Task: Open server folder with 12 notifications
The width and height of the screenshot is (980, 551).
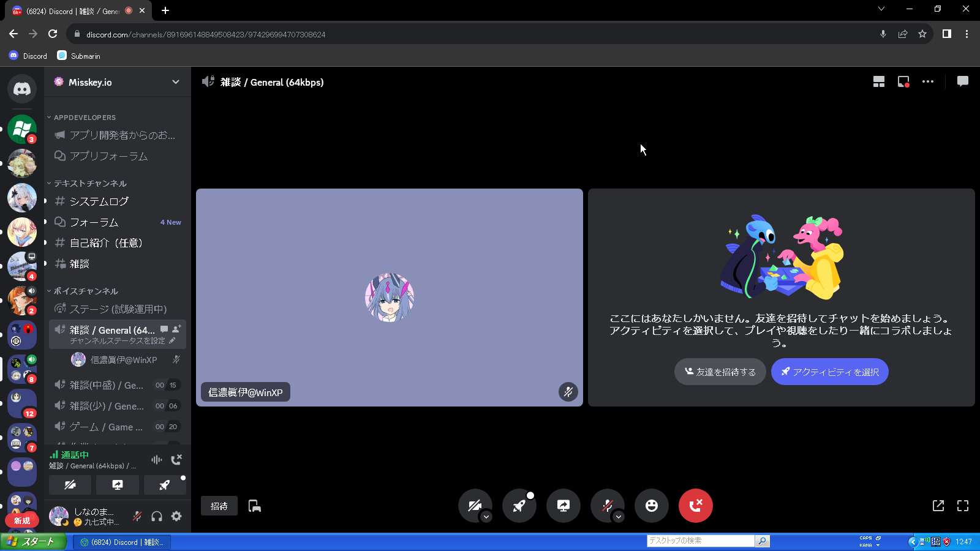Action: 22,403
